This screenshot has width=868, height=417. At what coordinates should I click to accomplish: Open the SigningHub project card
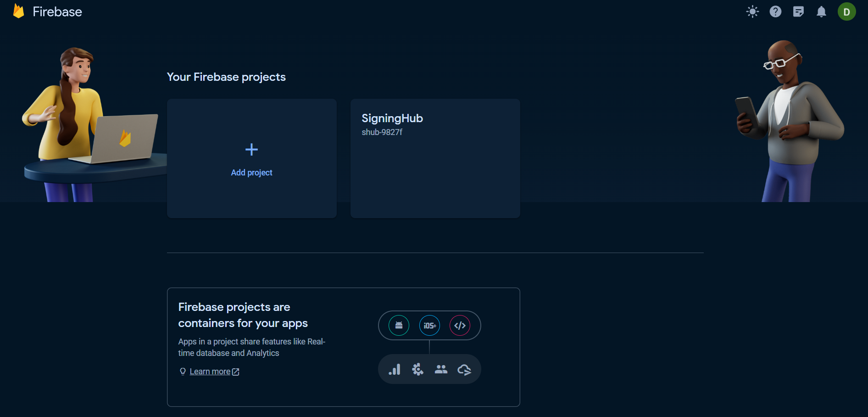coord(435,158)
